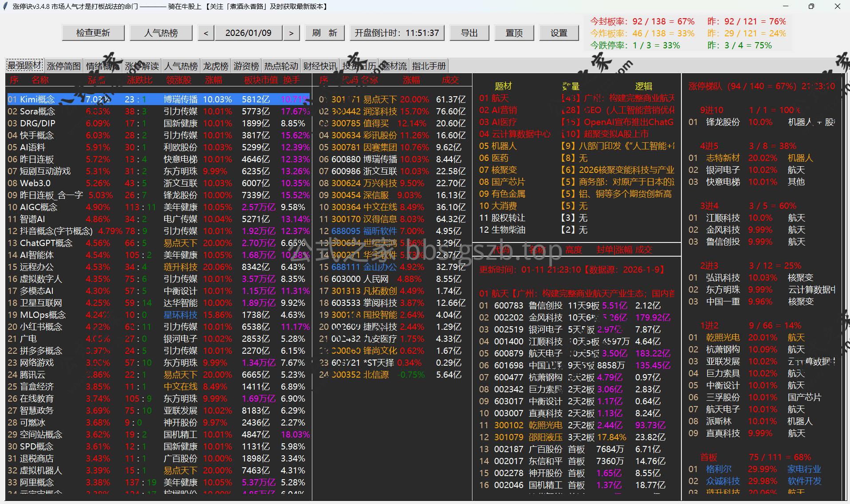Open the 人气热榜 tab in the tab strip
Viewport: 850px width, 504px height.
pyautogui.click(x=181, y=66)
